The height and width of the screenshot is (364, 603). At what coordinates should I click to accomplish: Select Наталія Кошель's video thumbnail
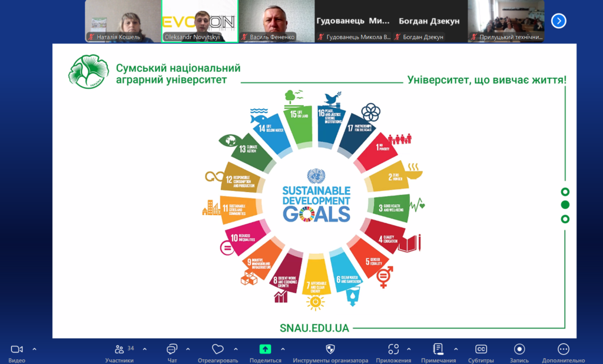click(x=122, y=21)
